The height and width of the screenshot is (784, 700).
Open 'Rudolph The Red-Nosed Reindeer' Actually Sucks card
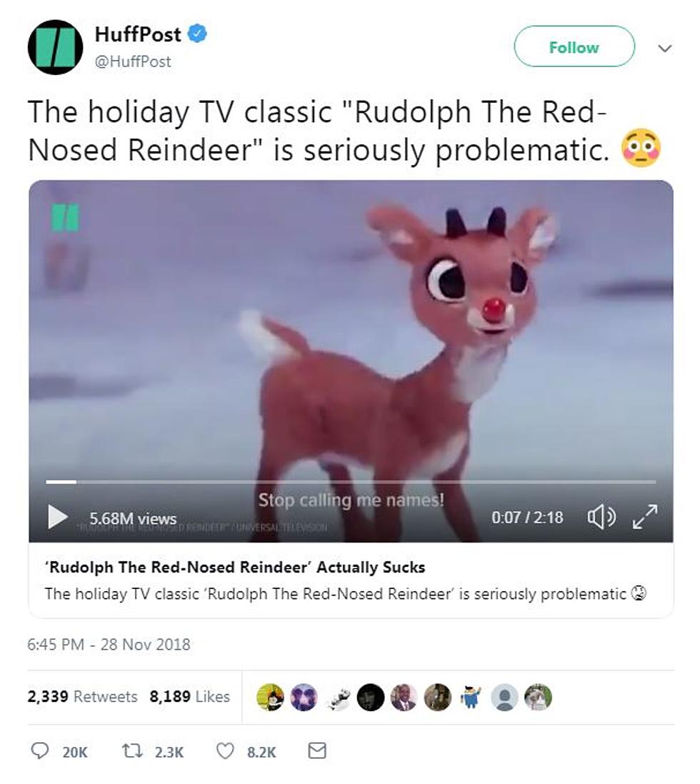351,580
